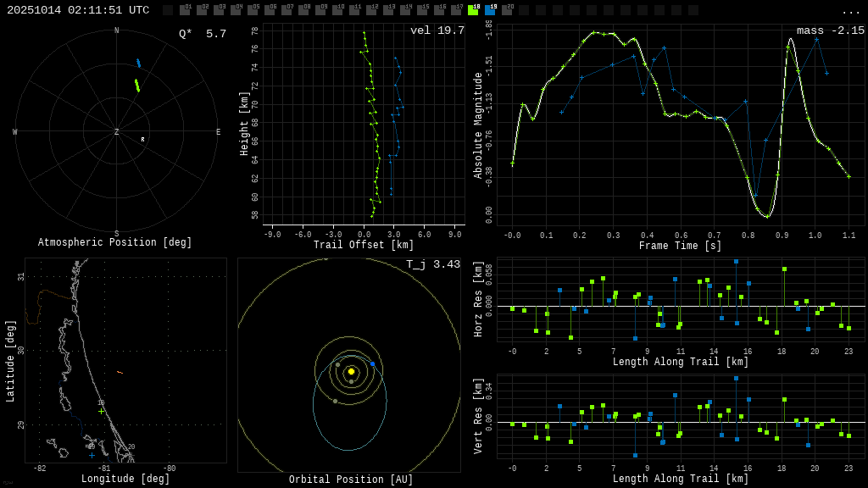The image size is (868, 488).
Task: Click the orange meteor ground track on map
Action: click(120, 372)
